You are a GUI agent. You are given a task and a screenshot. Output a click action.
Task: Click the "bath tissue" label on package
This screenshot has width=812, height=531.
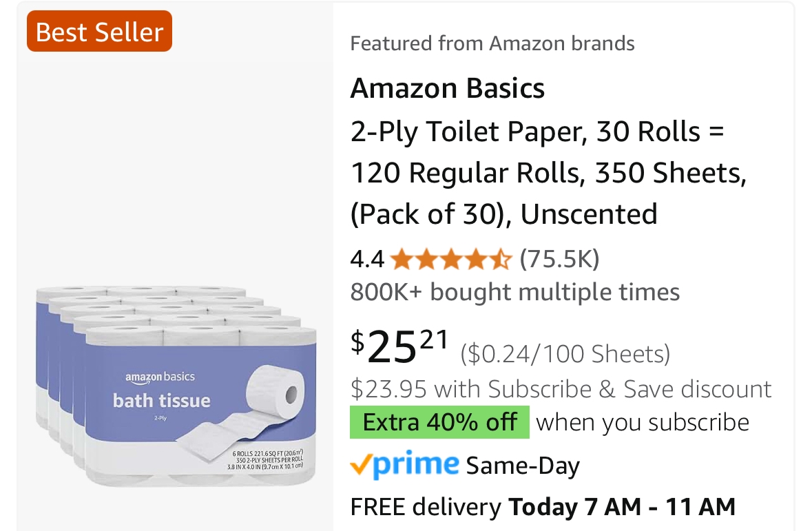point(162,400)
